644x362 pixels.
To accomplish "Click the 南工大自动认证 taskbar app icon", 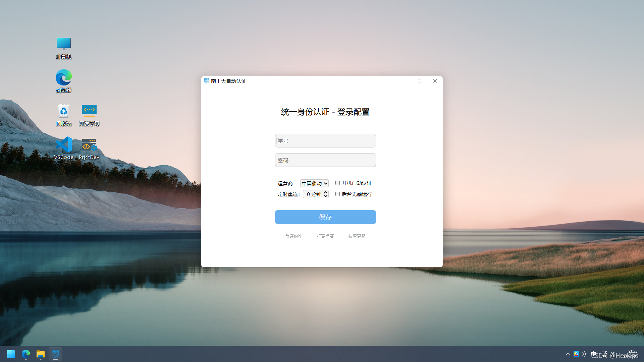I will [x=55, y=354].
